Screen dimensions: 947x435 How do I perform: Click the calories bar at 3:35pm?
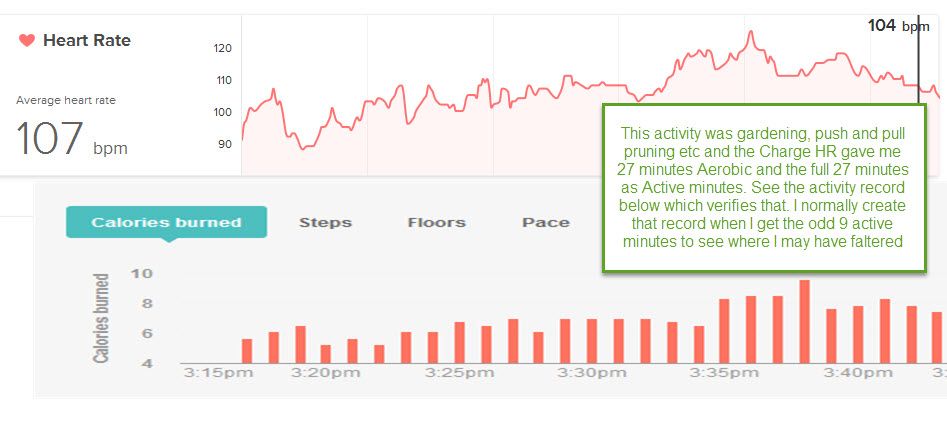[x=724, y=331]
